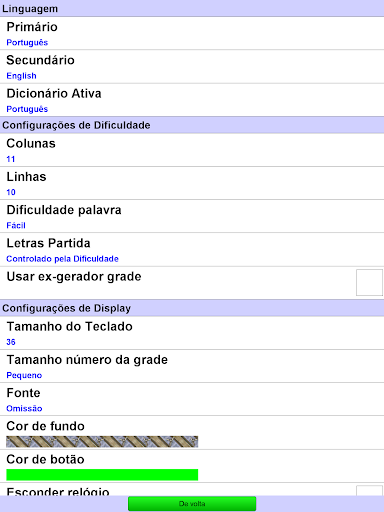
Task: Open Tamanho do Teclado setting
Action: [x=192, y=333]
